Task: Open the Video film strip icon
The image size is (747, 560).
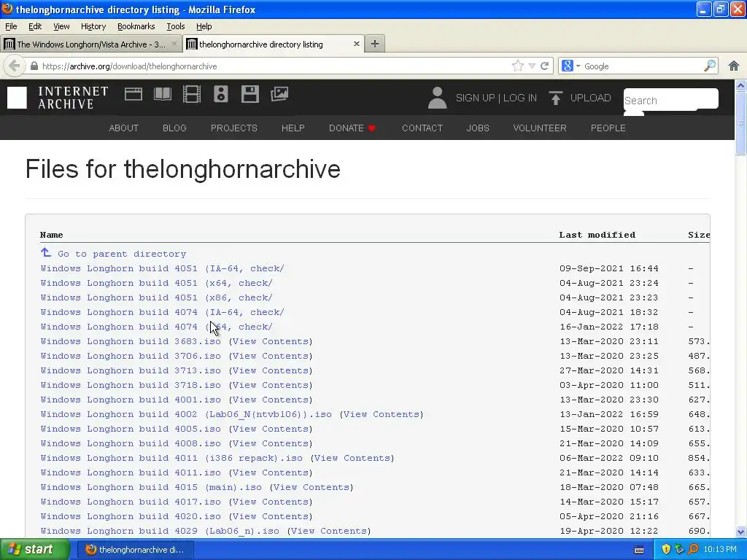Action: pyautogui.click(x=192, y=94)
